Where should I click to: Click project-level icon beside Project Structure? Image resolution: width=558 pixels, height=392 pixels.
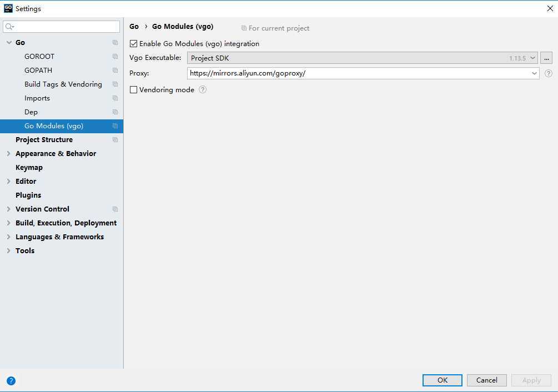click(115, 139)
